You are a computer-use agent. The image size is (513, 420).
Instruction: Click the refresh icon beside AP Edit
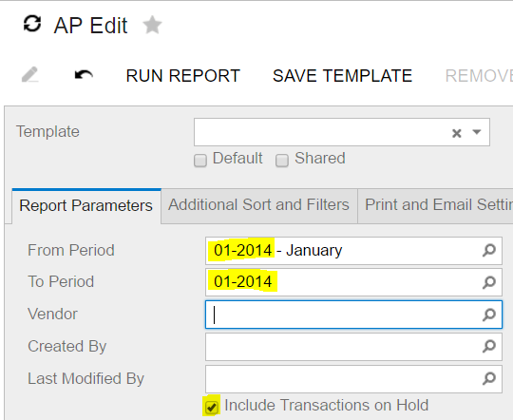coord(32,25)
